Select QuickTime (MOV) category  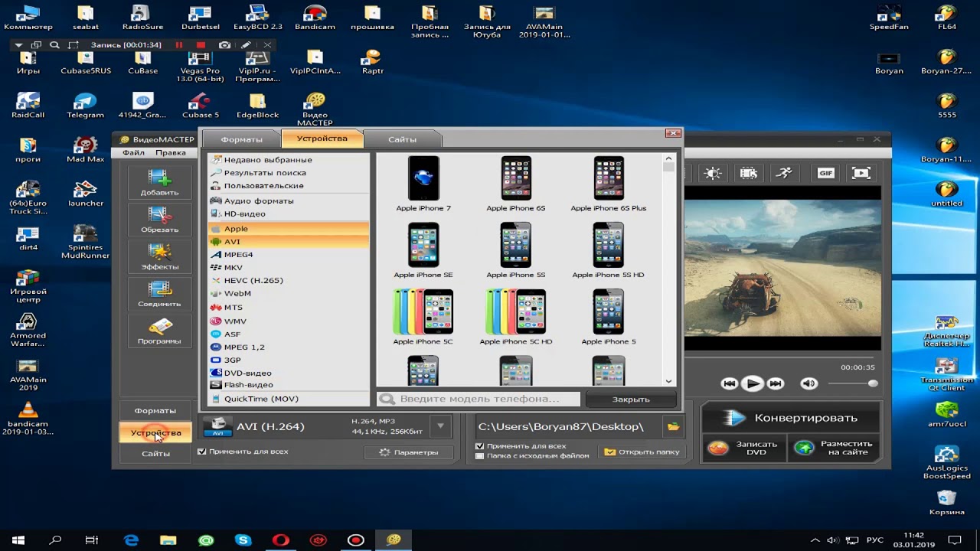coord(288,399)
